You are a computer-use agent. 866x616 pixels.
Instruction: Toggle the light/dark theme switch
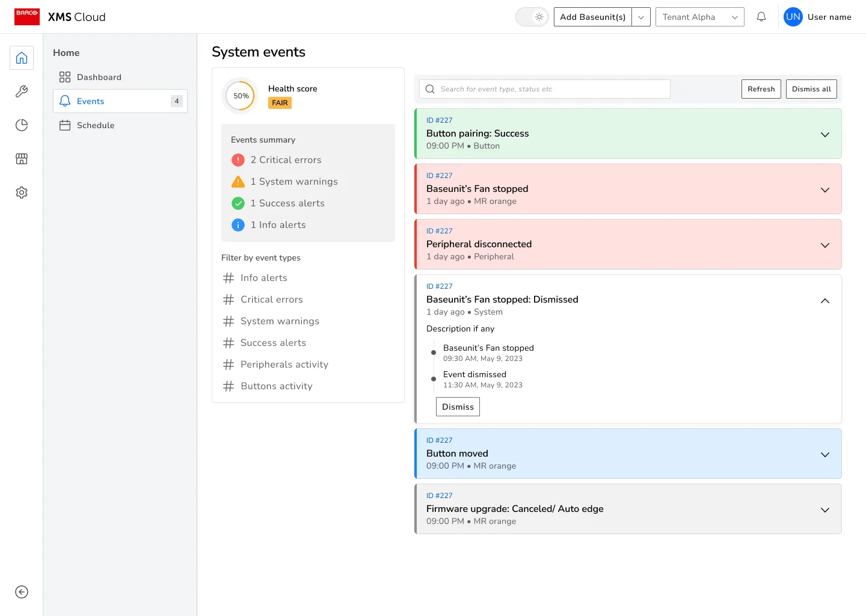532,17
